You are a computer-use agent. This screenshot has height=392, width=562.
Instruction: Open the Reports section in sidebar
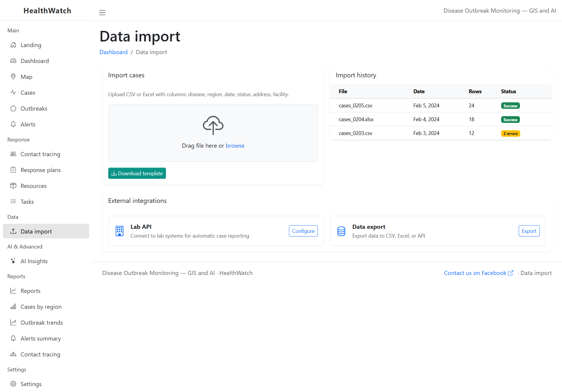coord(30,291)
